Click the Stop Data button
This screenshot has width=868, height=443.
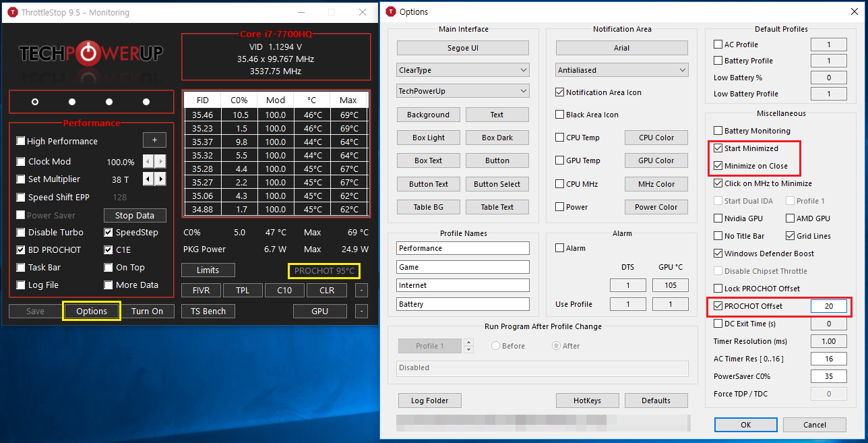coord(135,215)
